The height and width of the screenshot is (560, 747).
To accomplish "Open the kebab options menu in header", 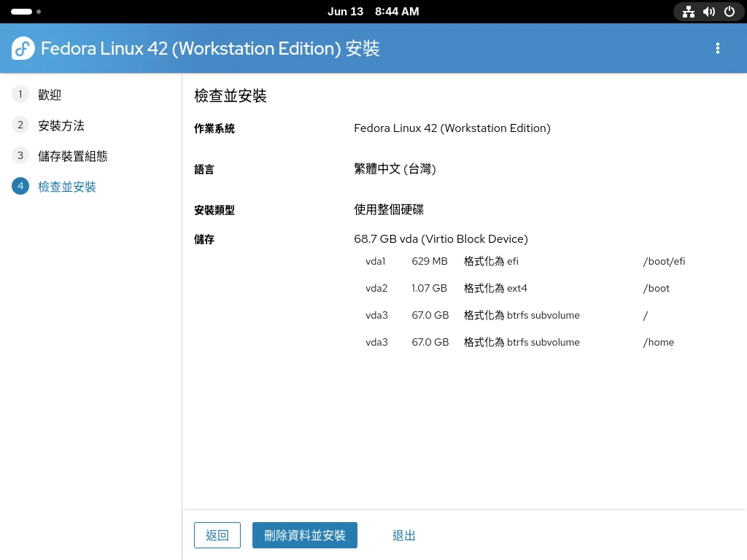I will [717, 48].
